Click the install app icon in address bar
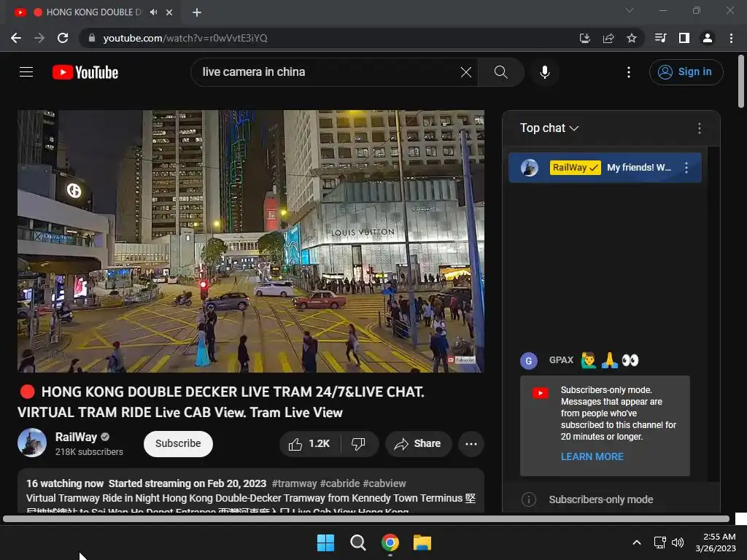The height and width of the screenshot is (560, 747). coord(584,38)
